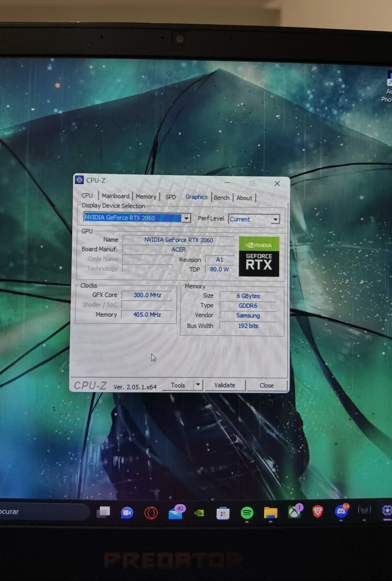
Task: Select the Graphics tab
Action: (196, 197)
